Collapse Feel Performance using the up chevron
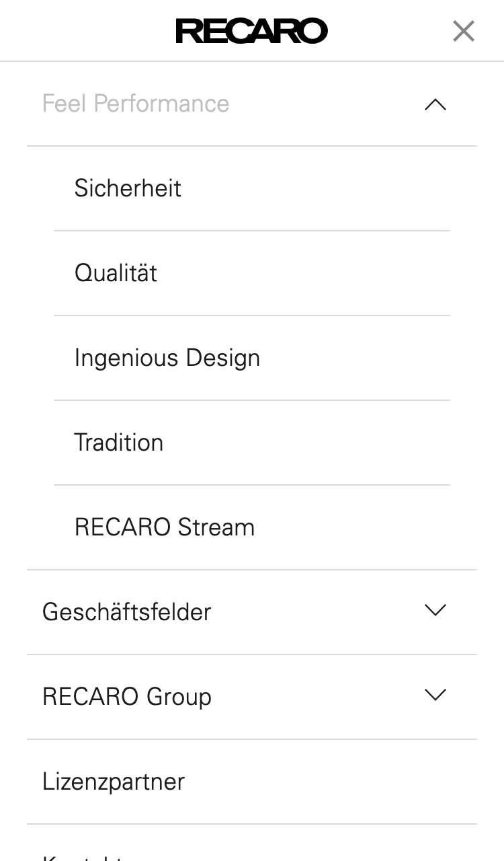 (x=435, y=104)
